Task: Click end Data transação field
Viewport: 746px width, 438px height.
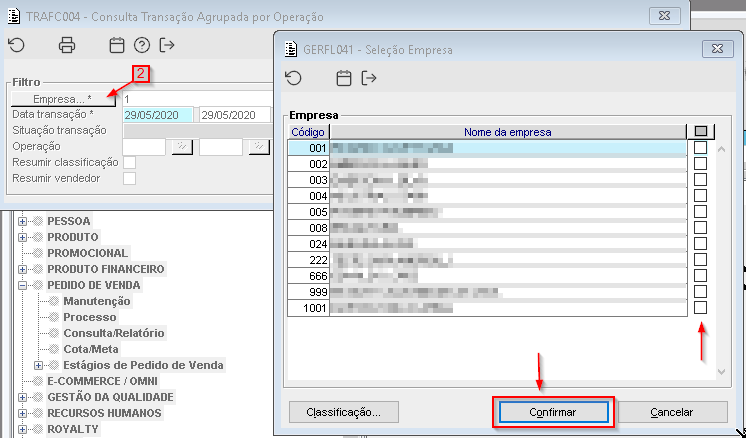Action: (x=235, y=115)
